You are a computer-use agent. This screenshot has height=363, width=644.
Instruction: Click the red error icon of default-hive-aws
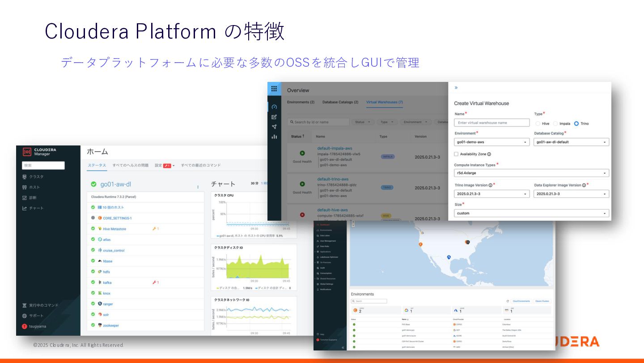[x=302, y=215]
